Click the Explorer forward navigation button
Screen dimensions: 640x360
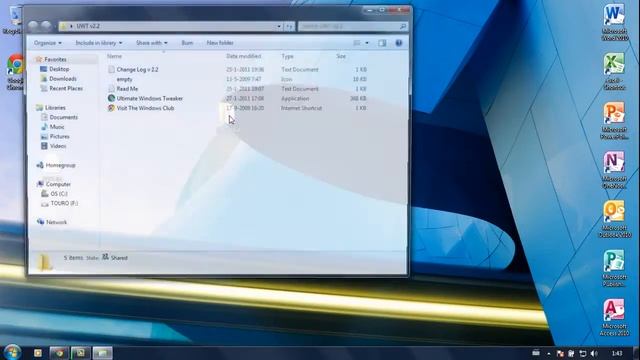click(46, 26)
